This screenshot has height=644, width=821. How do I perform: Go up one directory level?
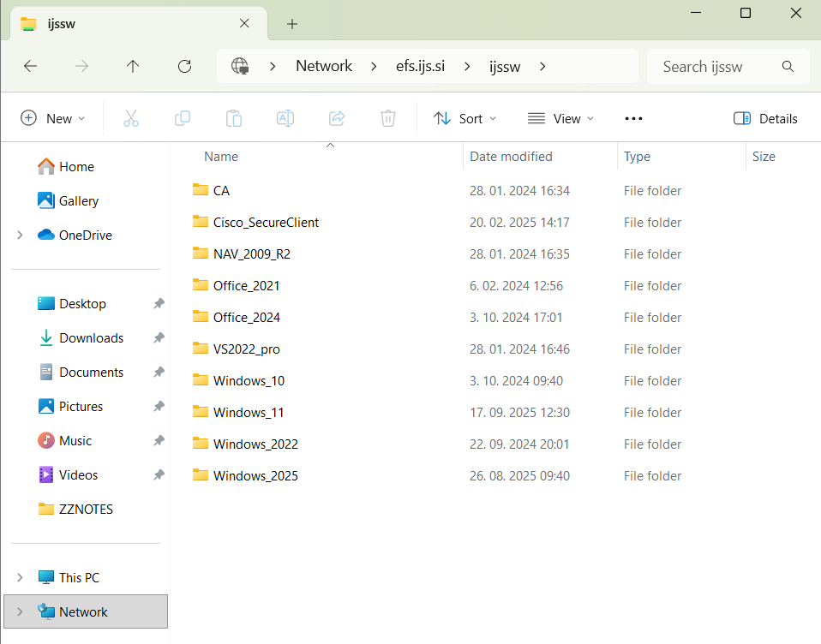pyautogui.click(x=133, y=67)
